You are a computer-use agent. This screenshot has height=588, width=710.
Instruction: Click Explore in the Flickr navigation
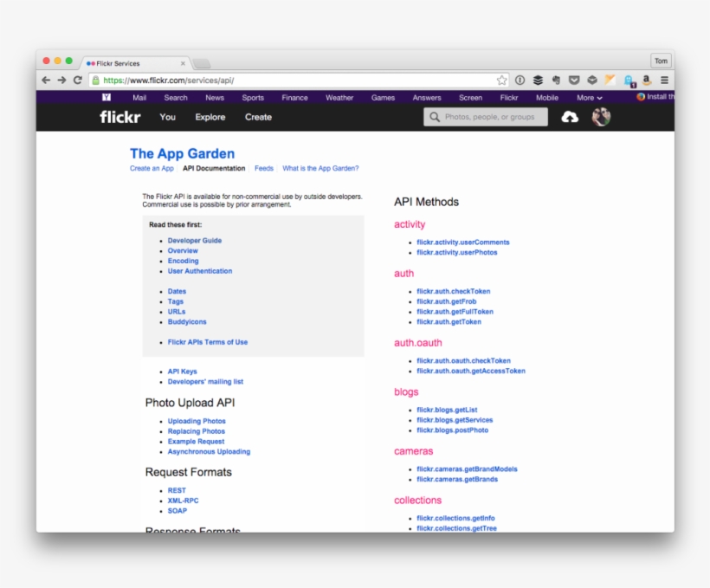pos(210,117)
